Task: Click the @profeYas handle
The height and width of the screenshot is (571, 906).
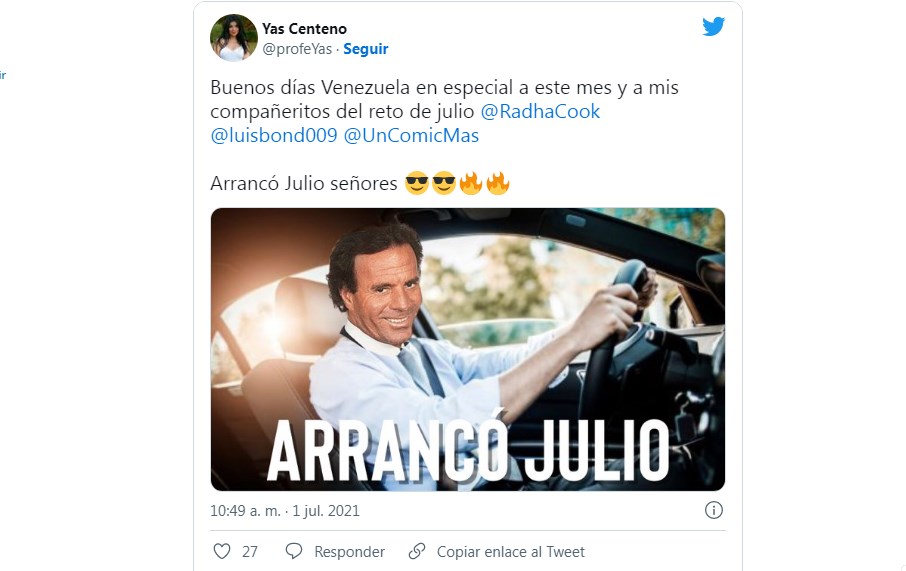Action: [x=297, y=49]
